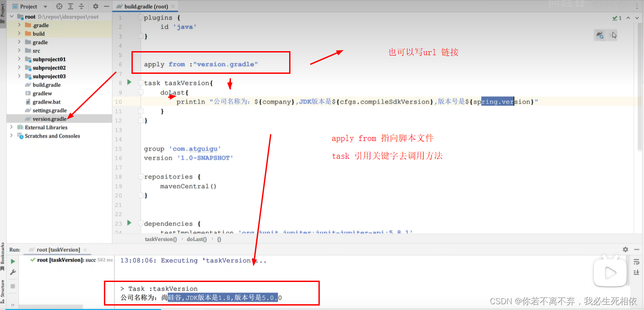Click the video play button overlay

[611, 272]
